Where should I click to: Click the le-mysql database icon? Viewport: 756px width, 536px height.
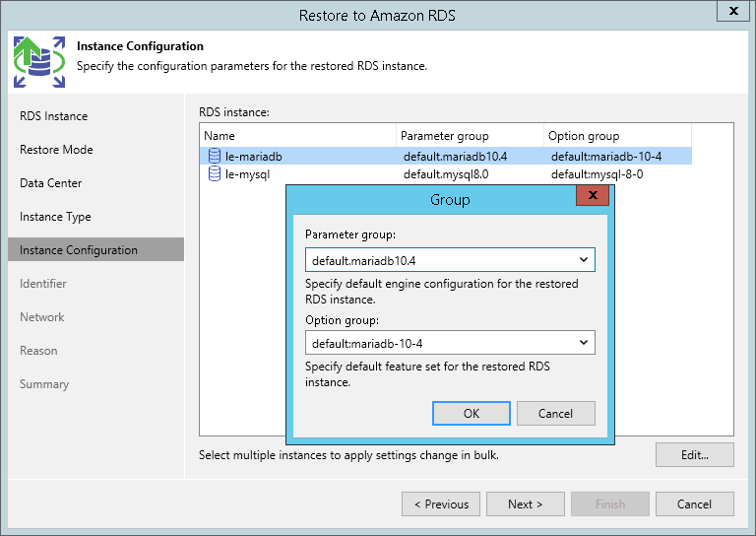(x=214, y=173)
